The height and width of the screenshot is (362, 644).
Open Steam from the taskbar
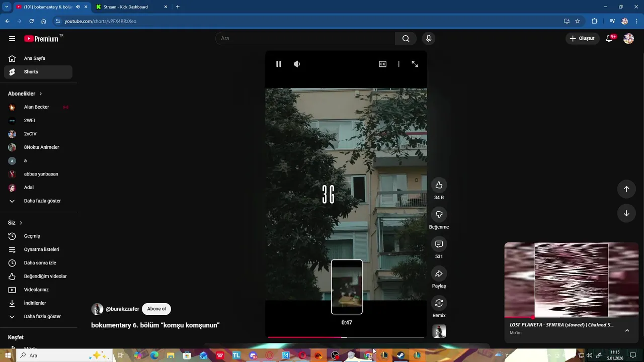[400, 355]
